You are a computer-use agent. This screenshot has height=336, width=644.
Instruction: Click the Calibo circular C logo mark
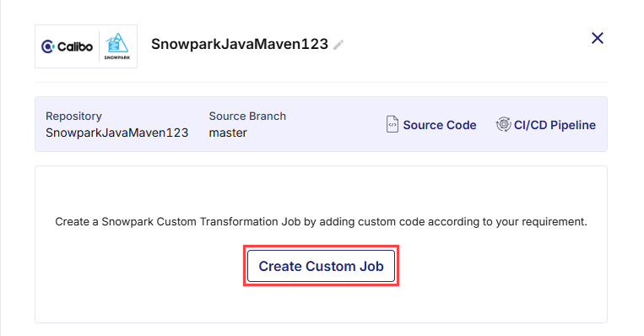(47, 46)
